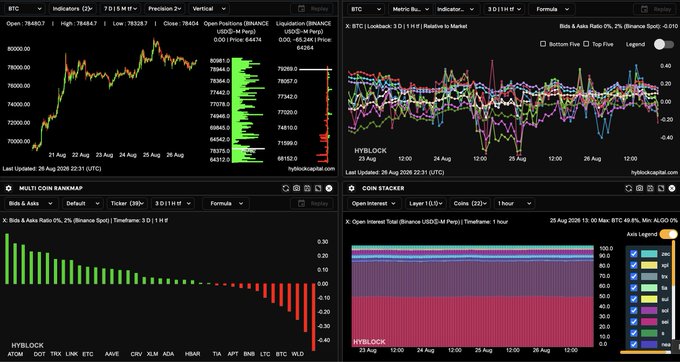Open Formula dropdown in the top-right panel
The height and width of the screenshot is (362, 680).
tap(552, 9)
